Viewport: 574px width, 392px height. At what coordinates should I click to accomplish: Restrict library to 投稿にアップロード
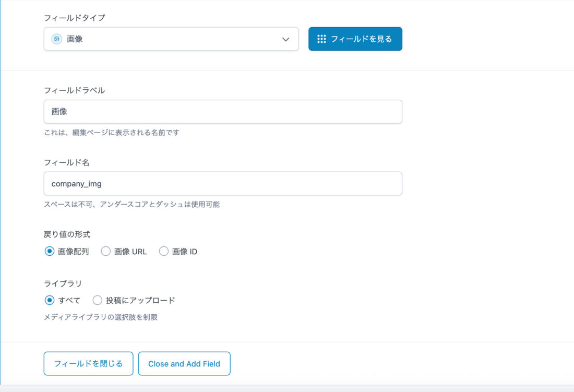[x=98, y=300]
